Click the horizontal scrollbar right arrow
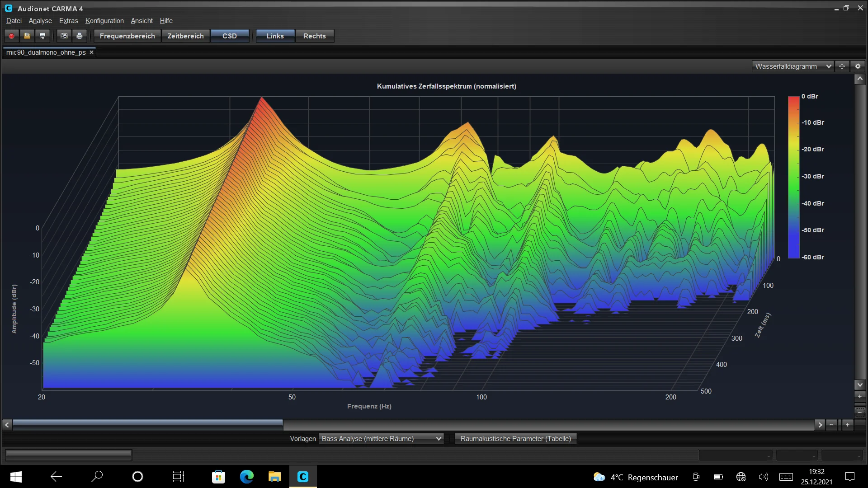 click(820, 425)
